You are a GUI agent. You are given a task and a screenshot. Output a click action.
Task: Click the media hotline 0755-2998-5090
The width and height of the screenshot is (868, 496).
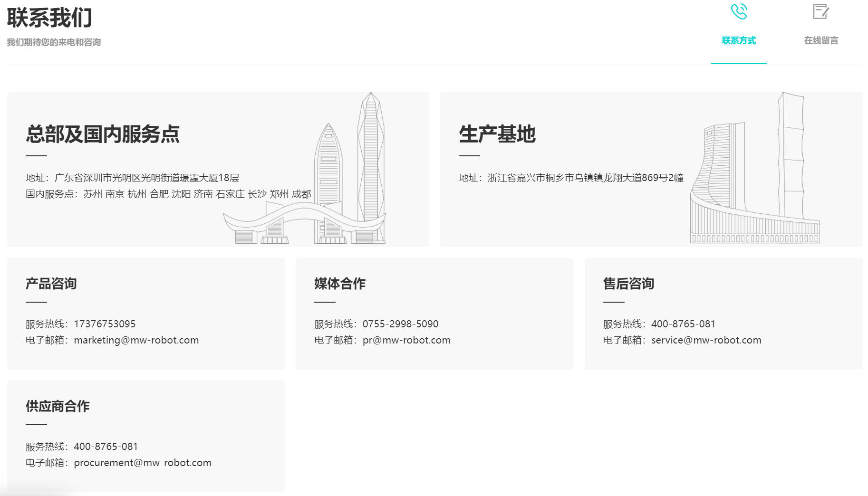400,324
